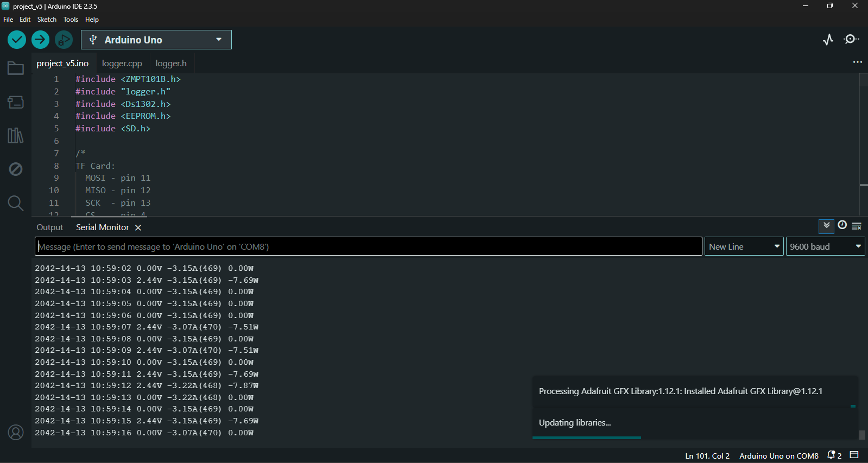
Task: Open the Serial Monitor magnifier icon
Action: [851, 40]
